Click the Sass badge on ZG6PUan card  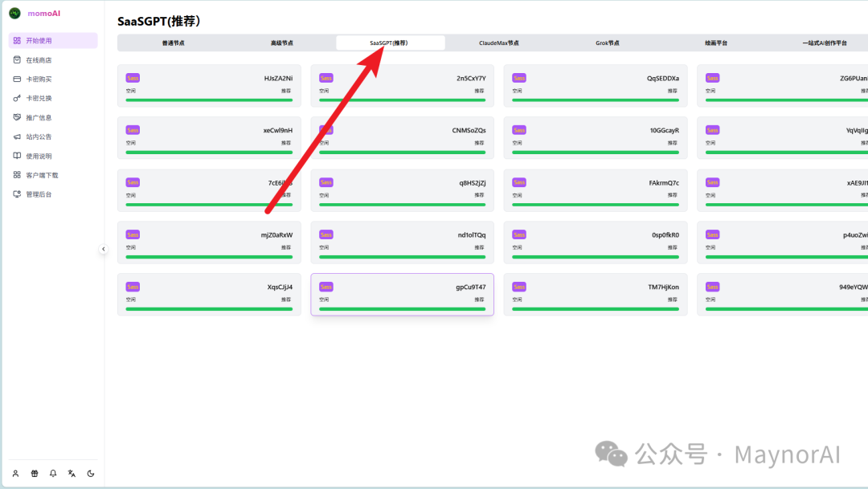click(x=712, y=78)
